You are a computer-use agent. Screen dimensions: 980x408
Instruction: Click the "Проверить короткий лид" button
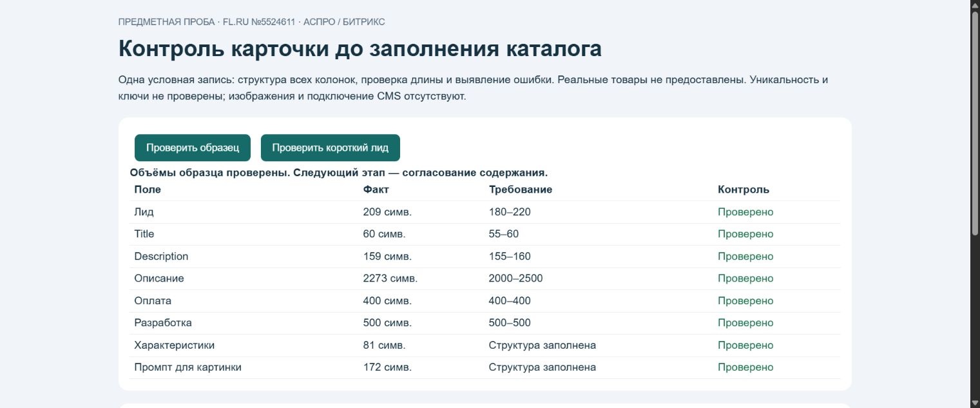(x=331, y=148)
